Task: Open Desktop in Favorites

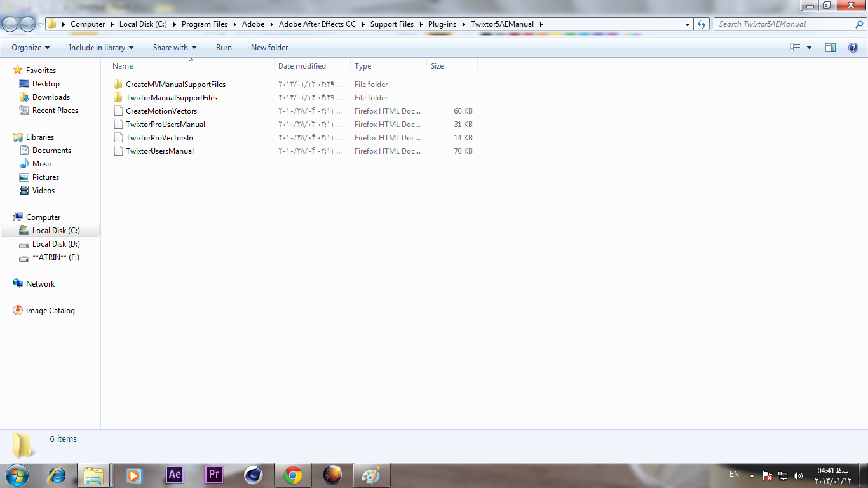Action: click(x=46, y=84)
